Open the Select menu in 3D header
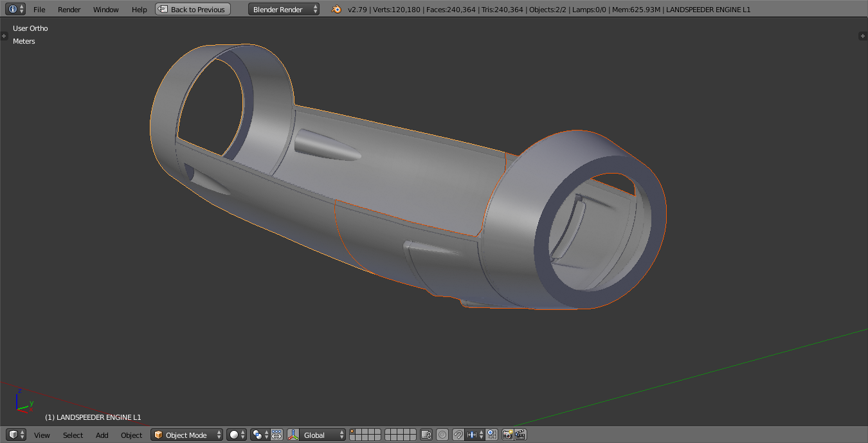Viewport: 868px width, 443px height. 73,435
